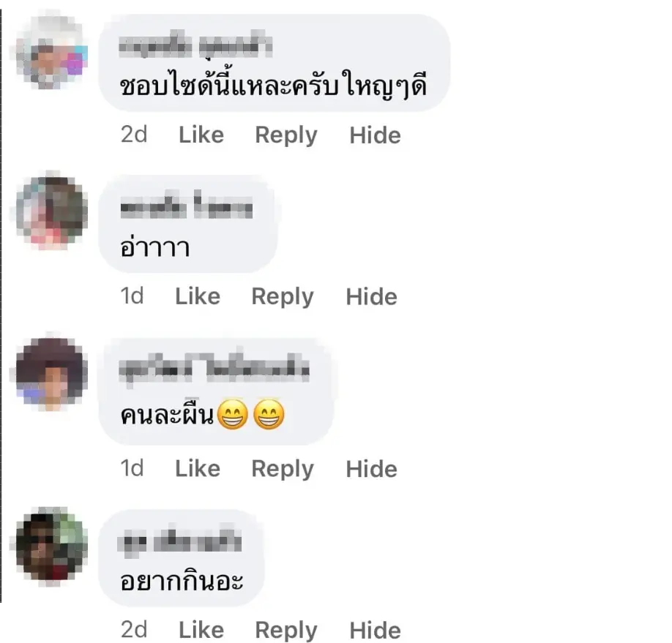The height and width of the screenshot is (643, 672).
Task: Reply to the คนละผืน comment
Action: [x=283, y=470]
